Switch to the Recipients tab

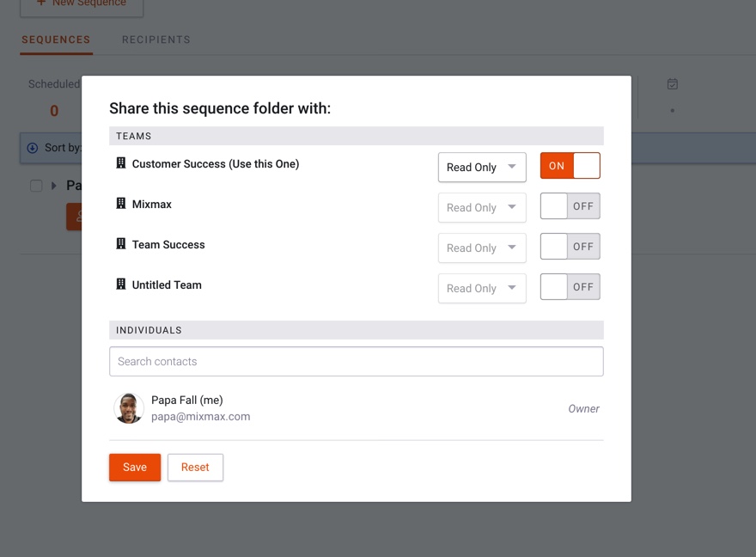(156, 40)
